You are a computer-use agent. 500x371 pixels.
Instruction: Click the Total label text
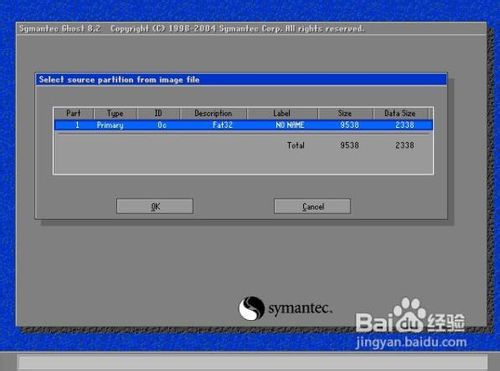pos(296,145)
